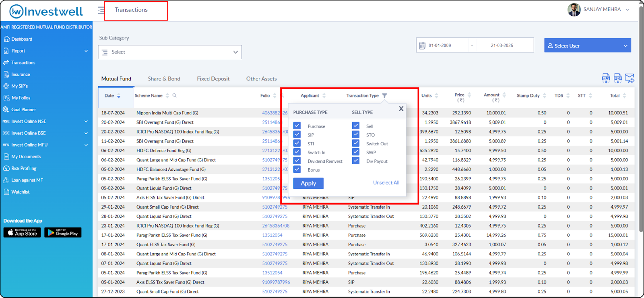The width and height of the screenshot is (644, 298).
Task: Sort by Total column
Action: coord(624,96)
